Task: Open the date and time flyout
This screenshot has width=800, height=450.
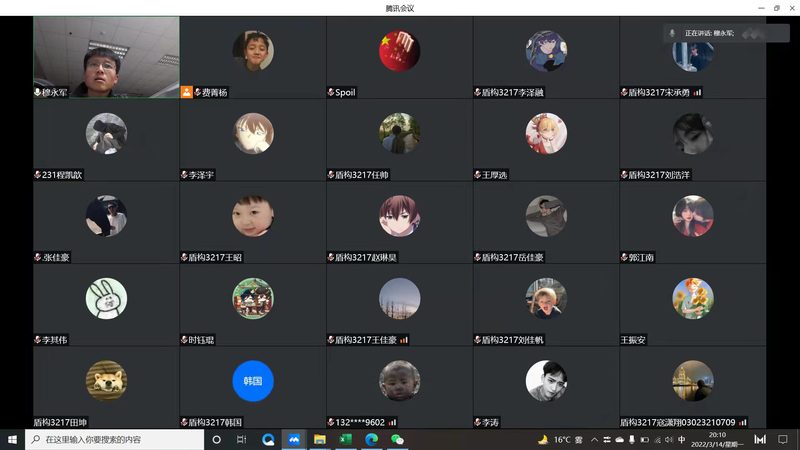Action: [717, 439]
